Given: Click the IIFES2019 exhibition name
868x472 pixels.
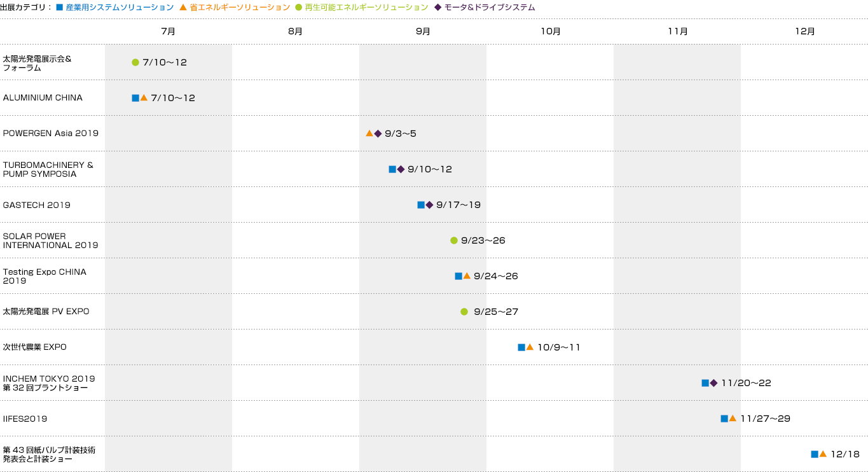Looking at the screenshot, I should click(x=25, y=419).
